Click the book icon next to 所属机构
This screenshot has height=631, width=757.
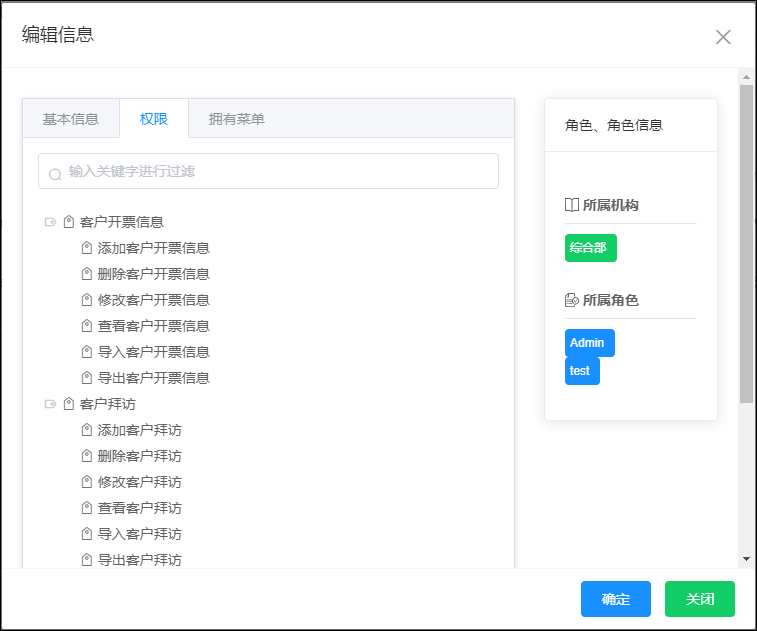click(572, 205)
